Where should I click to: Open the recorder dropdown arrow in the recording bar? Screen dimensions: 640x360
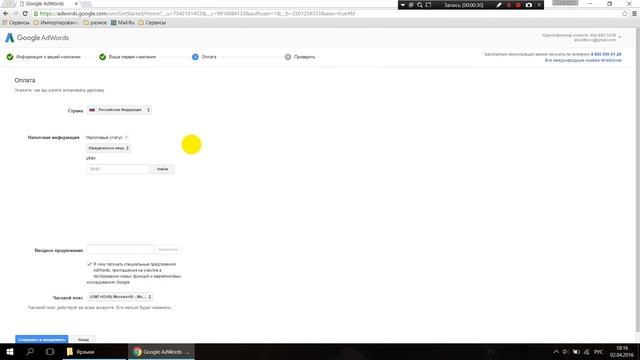coord(402,5)
